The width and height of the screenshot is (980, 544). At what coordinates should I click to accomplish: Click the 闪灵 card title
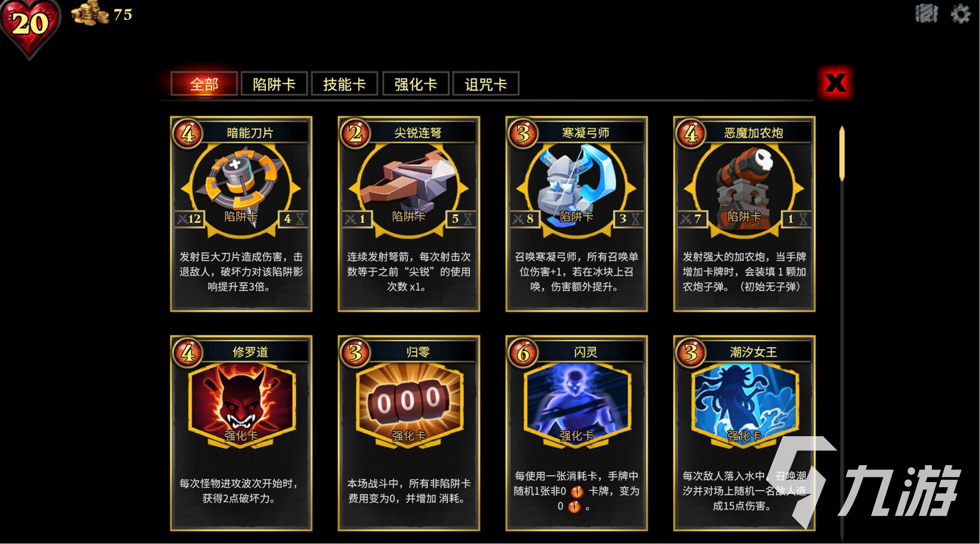[586, 352]
